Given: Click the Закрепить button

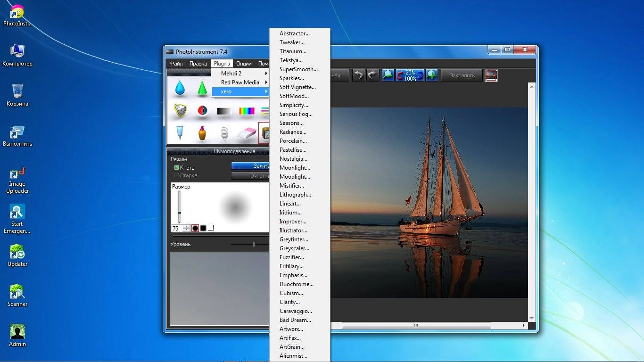Looking at the screenshot, I should pyautogui.click(x=462, y=75).
